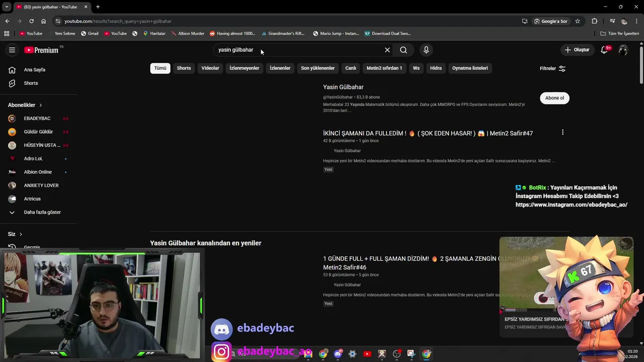This screenshot has height=362, width=644.
Task: Open the Gmail bookmark
Action: tap(90, 33)
